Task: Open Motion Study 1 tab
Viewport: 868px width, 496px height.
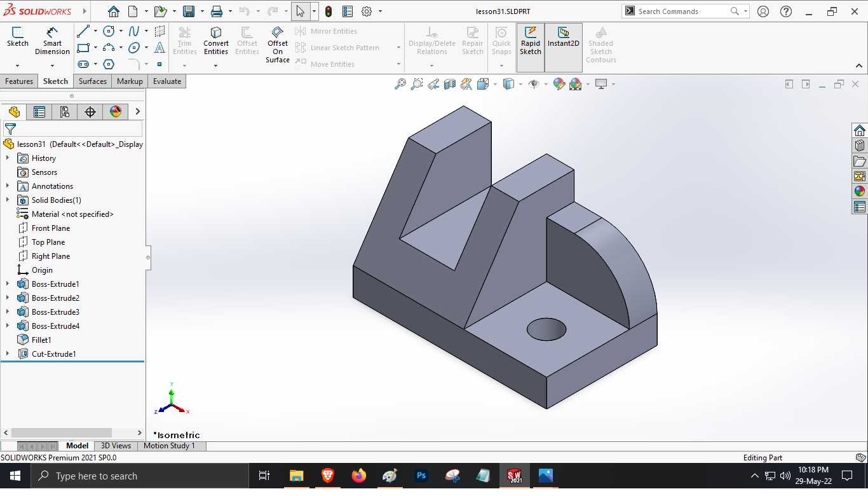Action: click(169, 446)
